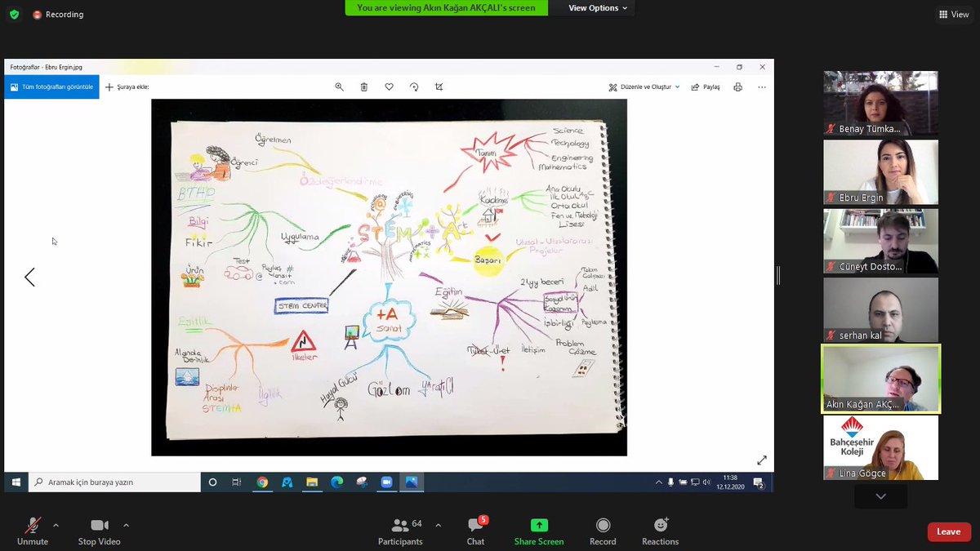
Task: Leave the meeting
Action: click(948, 531)
